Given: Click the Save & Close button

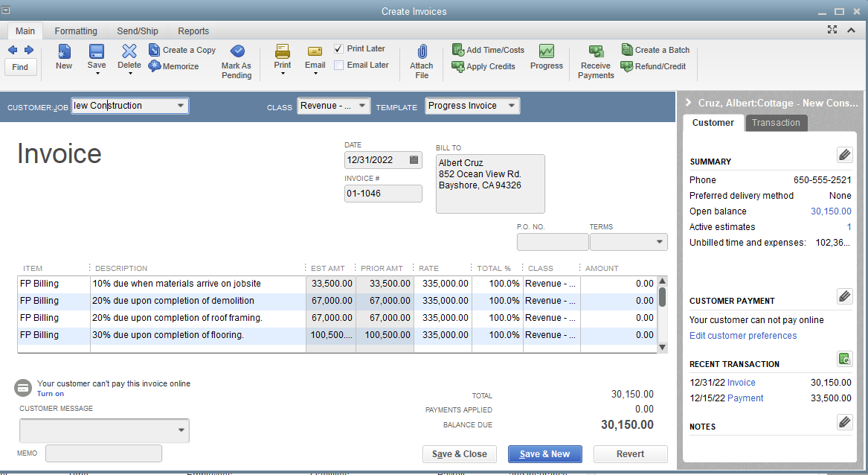Looking at the screenshot, I should coord(459,454).
